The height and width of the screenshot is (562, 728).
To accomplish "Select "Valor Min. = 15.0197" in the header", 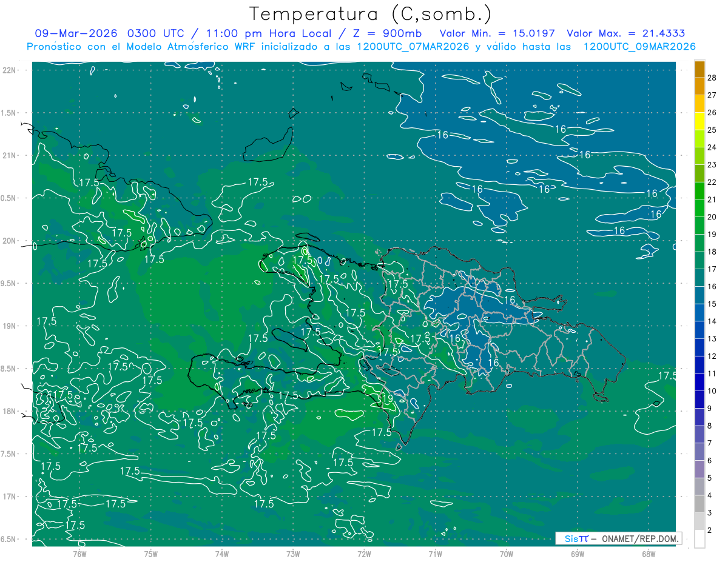I will click(498, 33).
